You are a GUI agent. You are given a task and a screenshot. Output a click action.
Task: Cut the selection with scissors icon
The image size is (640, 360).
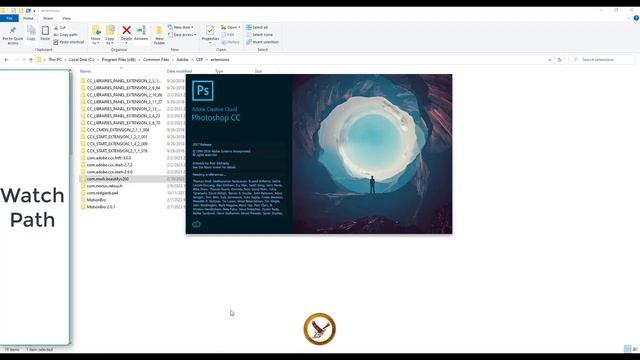tap(60, 27)
